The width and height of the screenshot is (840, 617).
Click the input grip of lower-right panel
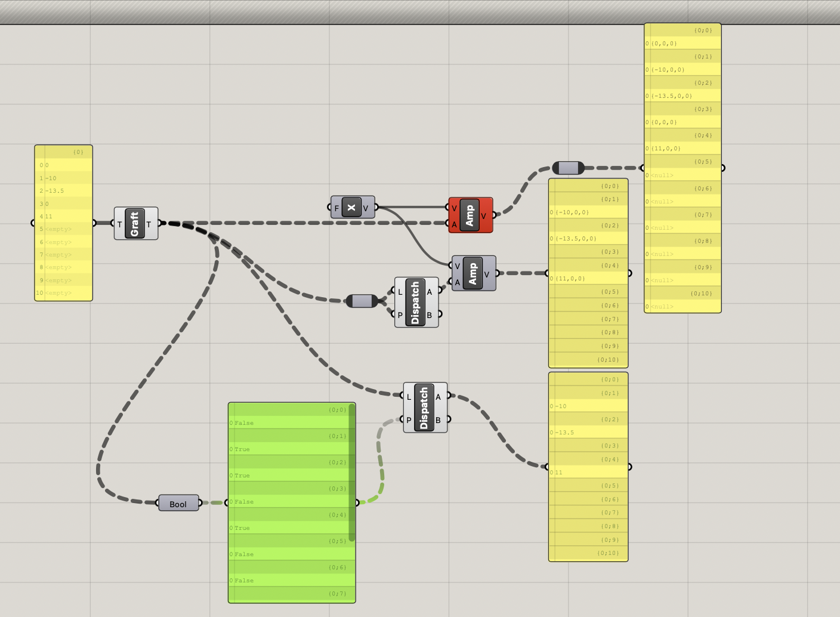(x=547, y=467)
